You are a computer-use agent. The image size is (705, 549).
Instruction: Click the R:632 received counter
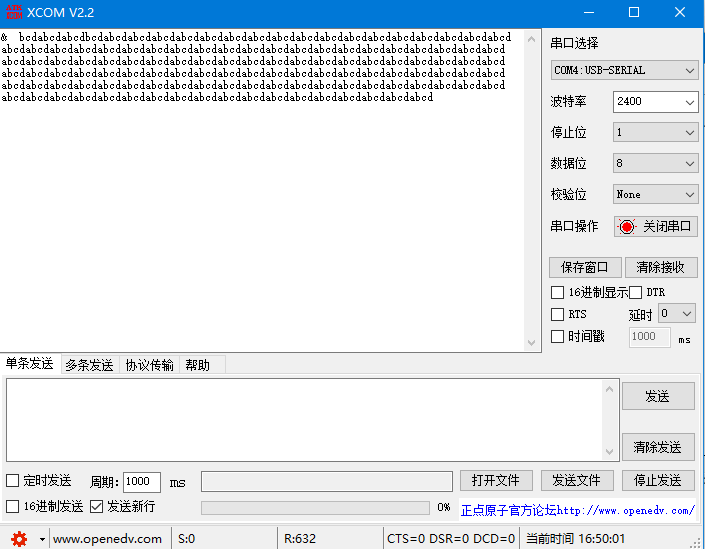point(300,539)
